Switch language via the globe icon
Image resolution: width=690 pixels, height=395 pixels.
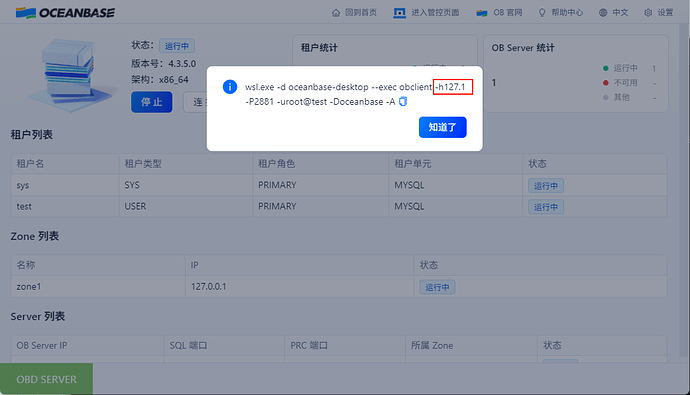(x=603, y=13)
